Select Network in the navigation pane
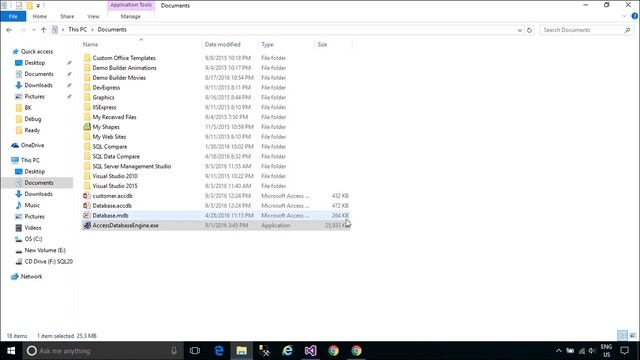The width and height of the screenshot is (640, 360). coord(31,277)
